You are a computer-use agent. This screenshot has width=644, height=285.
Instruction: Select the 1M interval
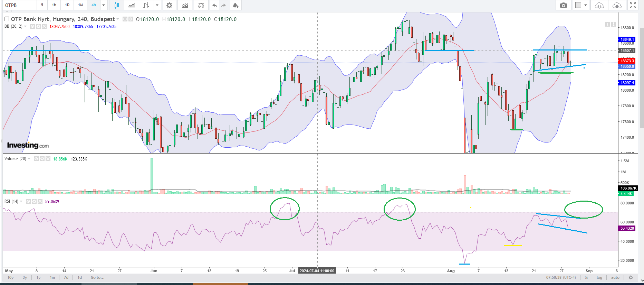[x=80, y=5]
